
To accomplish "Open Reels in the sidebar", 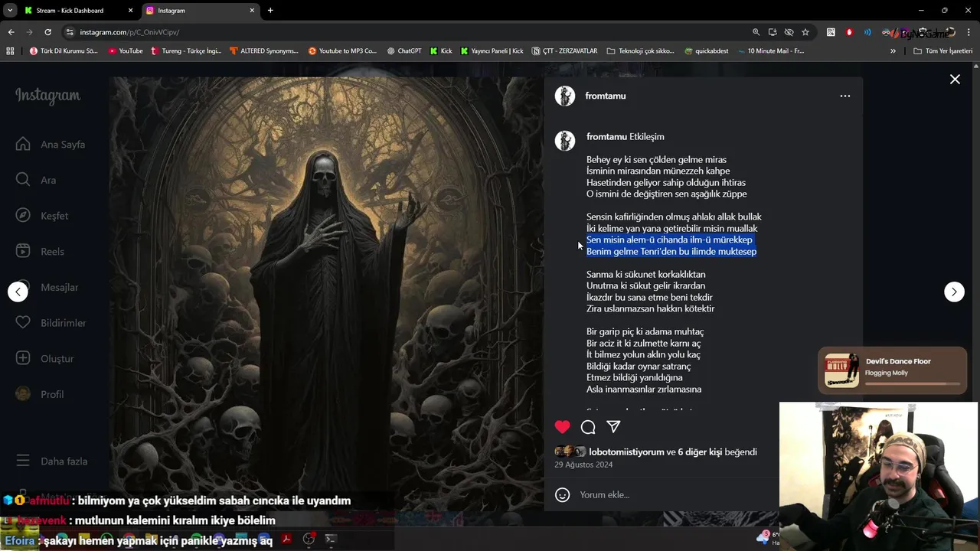I will click(x=40, y=252).
